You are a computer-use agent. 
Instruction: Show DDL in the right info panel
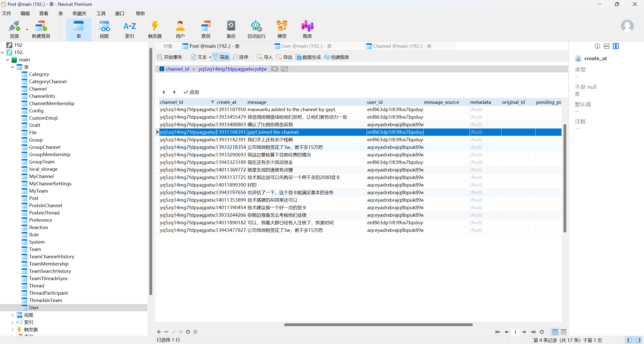[607, 46]
